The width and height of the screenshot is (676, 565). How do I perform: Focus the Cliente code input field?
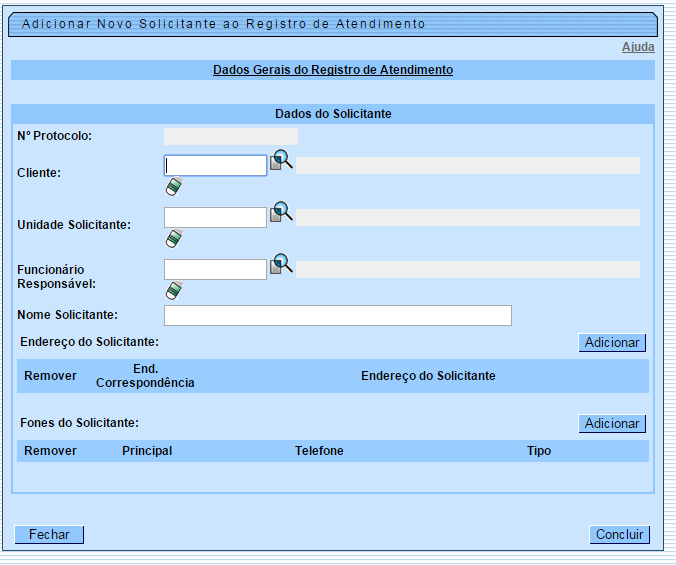tap(216, 165)
